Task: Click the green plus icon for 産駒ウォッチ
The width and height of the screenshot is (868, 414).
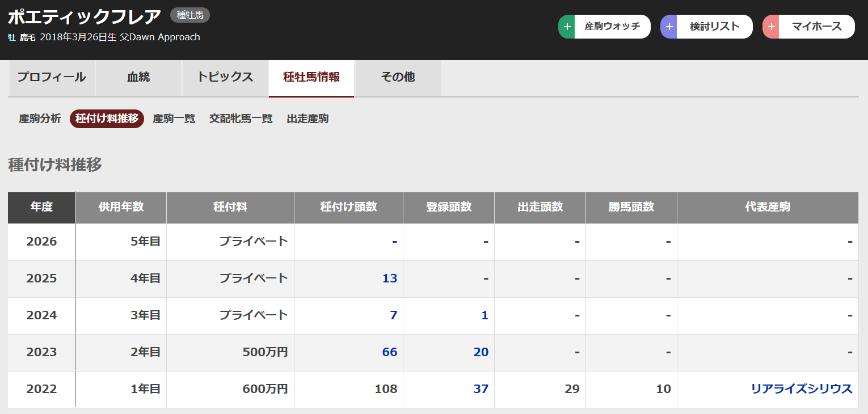Action: point(567,27)
